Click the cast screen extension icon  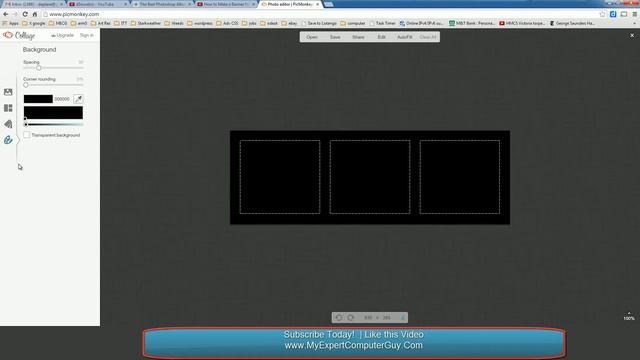click(x=624, y=14)
